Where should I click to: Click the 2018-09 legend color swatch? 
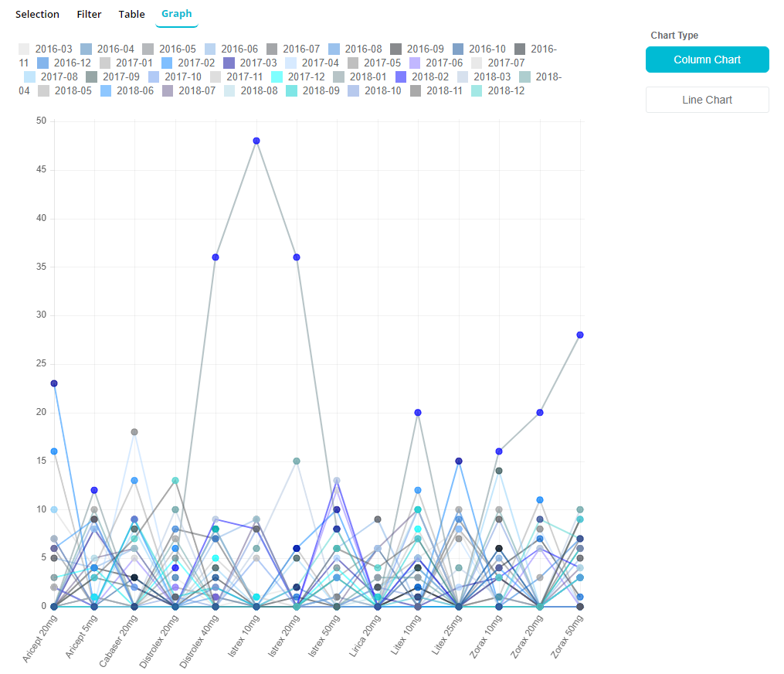[x=292, y=90]
